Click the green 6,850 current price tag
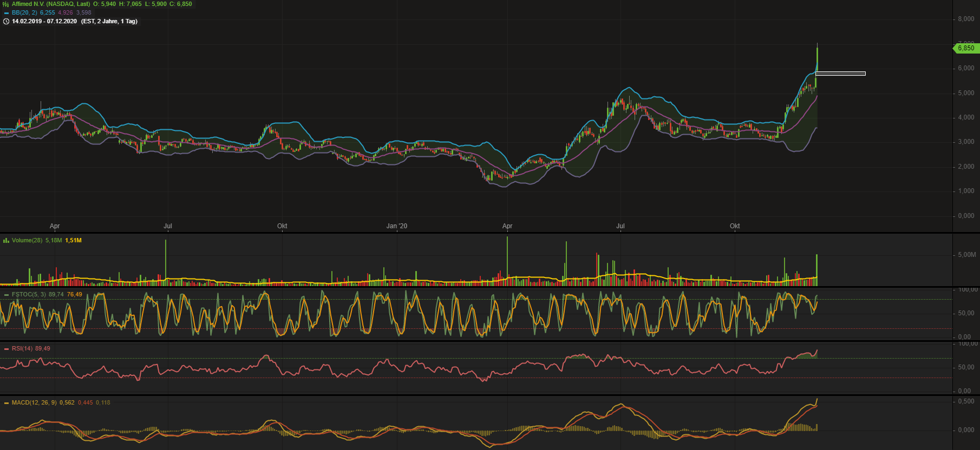Image resolution: width=980 pixels, height=450 pixels. pyautogui.click(x=965, y=48)
